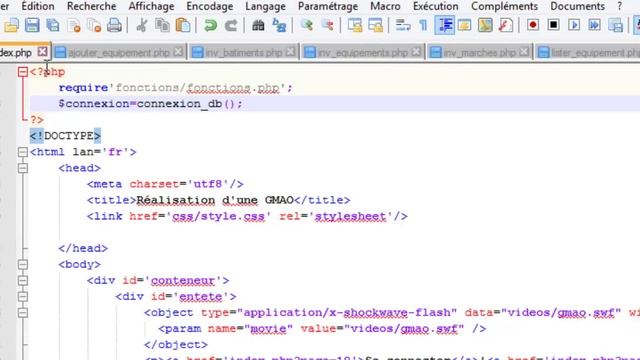Image resolution: width=640 pixels, height=360 pixels.
Task: Toggle synchronized vertical scrolling
Action: [355, 25]
